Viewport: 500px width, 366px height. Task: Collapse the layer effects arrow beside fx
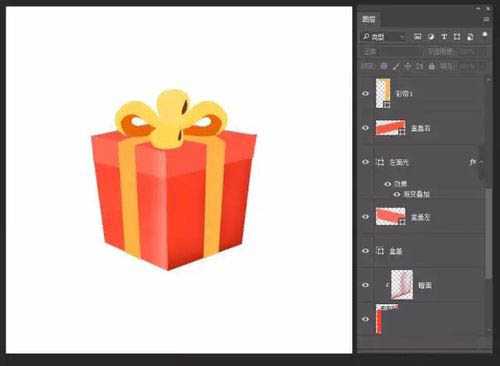tap(481, 162)
